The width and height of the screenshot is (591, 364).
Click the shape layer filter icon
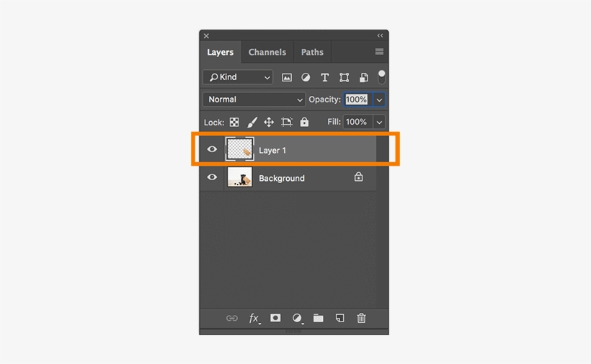click(x=345, y=77)
